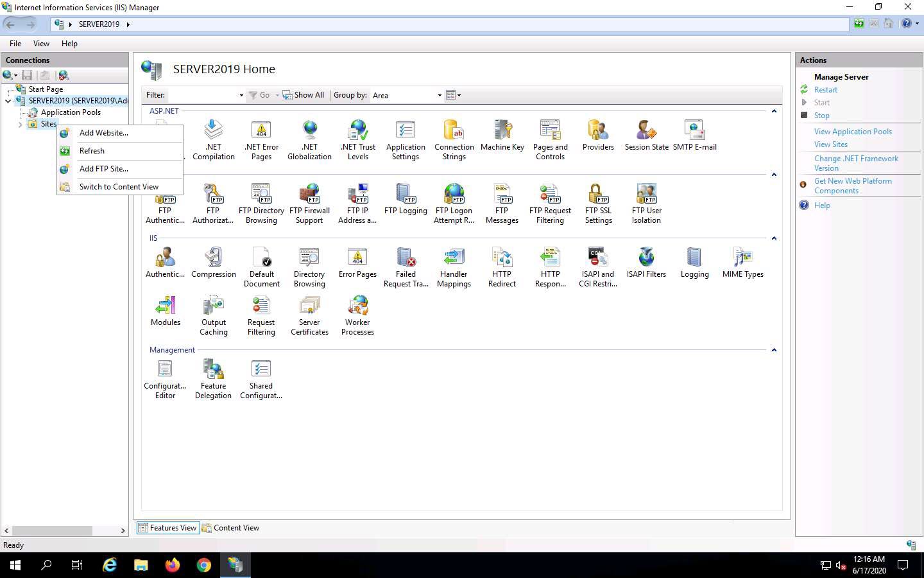The height and width of the screenshot is (578, 924).
Task: Open the FTP Logging feature
Action: (x=406, y=198)
